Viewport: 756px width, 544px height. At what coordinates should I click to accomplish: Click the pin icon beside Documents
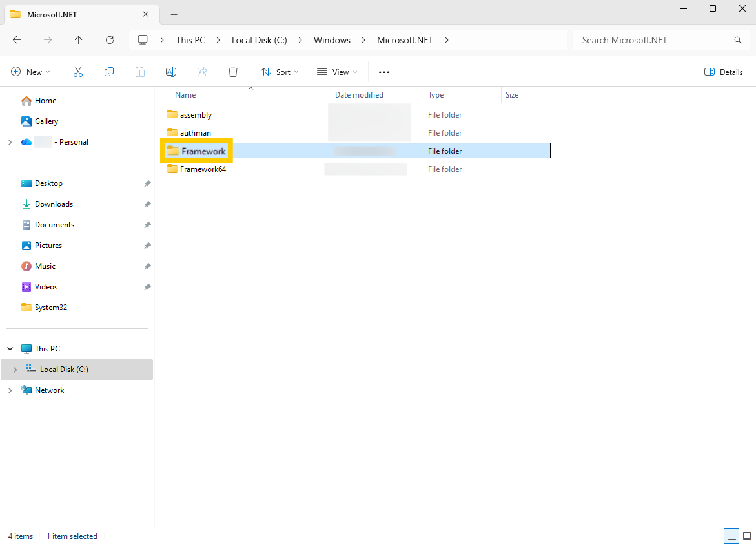coord(148,225)
